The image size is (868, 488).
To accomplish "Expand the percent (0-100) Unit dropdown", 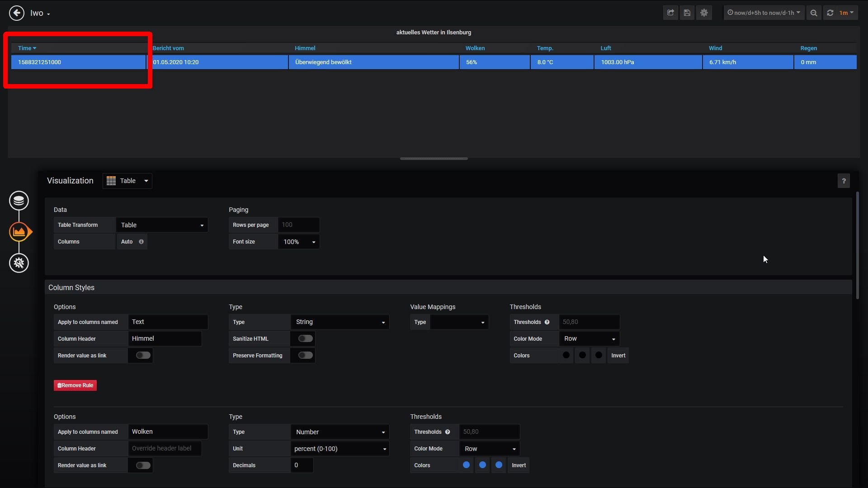I will 340,449.
